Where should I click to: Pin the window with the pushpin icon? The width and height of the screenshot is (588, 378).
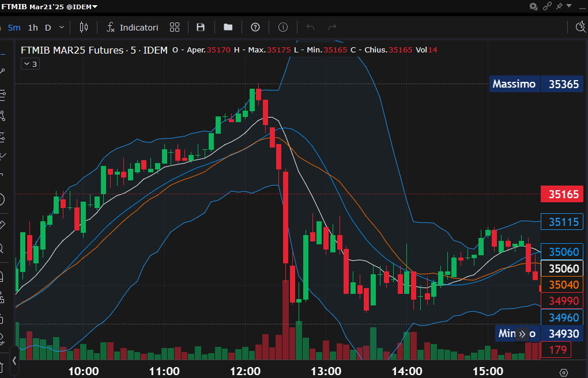point(559,6)
